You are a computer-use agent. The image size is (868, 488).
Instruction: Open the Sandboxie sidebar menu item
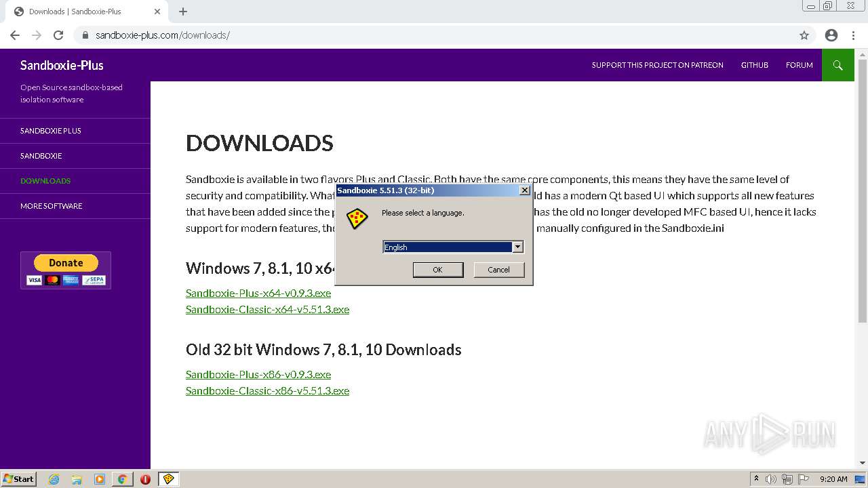(41, 156)
